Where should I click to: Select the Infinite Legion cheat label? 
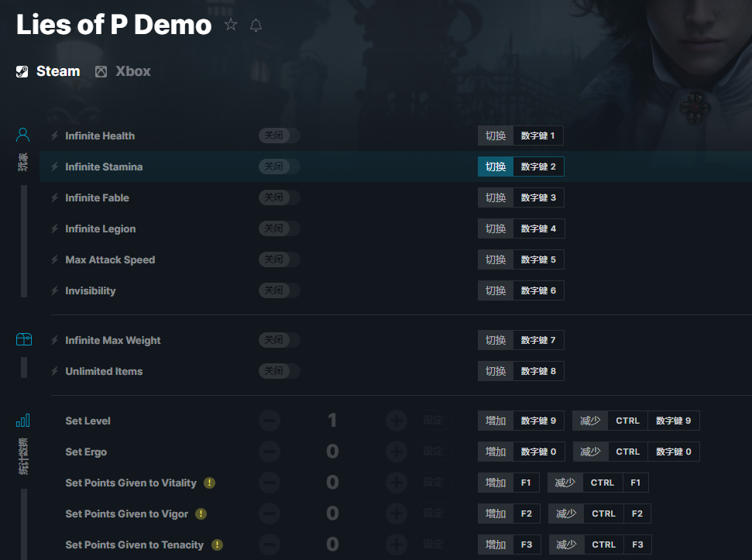(100, 228)
